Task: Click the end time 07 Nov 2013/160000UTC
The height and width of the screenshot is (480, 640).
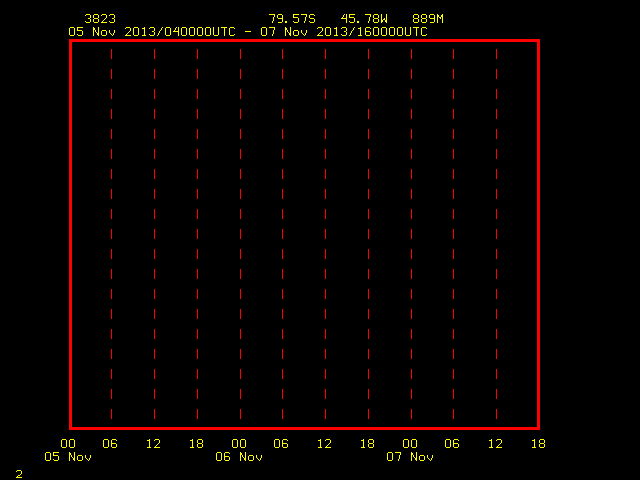Action: [344, 32]
